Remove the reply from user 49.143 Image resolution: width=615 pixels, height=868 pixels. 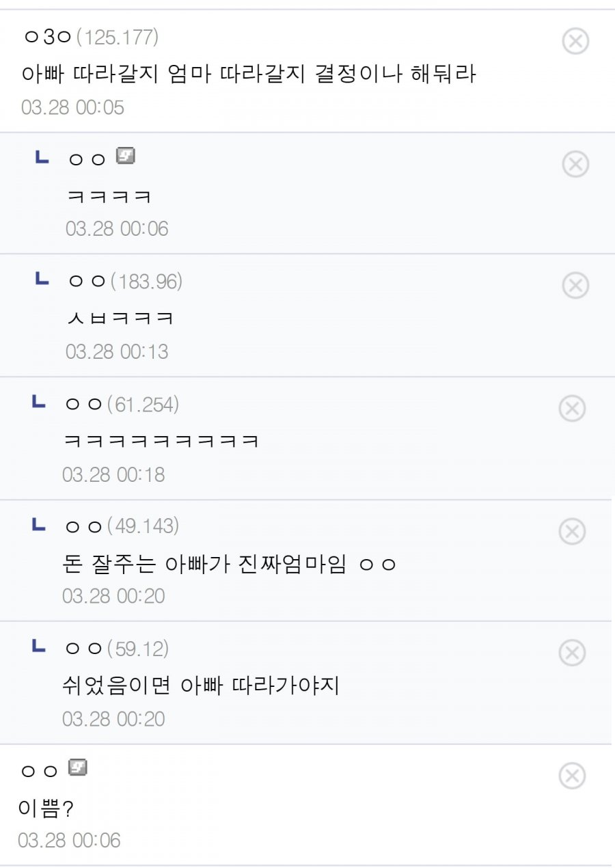573,531
